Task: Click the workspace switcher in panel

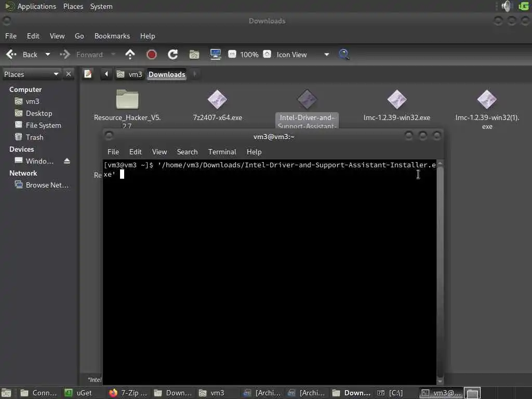Action: tap(472, 393)
